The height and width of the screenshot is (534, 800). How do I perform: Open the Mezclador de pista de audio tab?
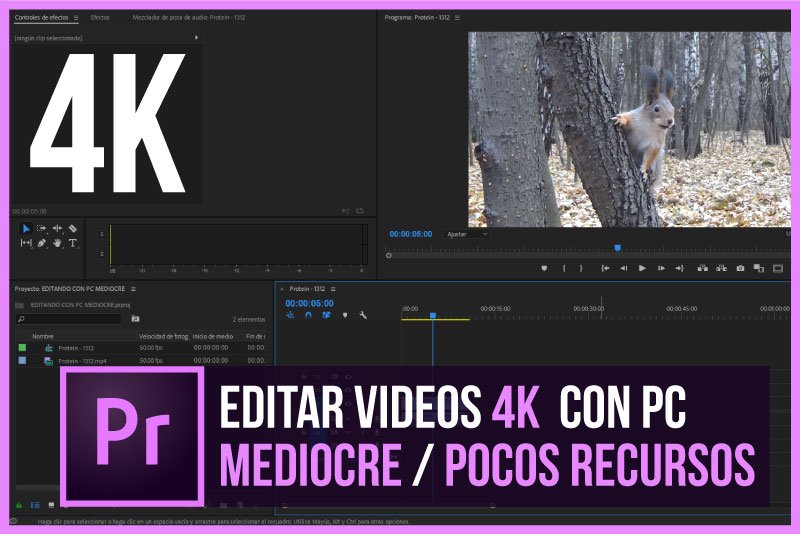click(189, 17)
